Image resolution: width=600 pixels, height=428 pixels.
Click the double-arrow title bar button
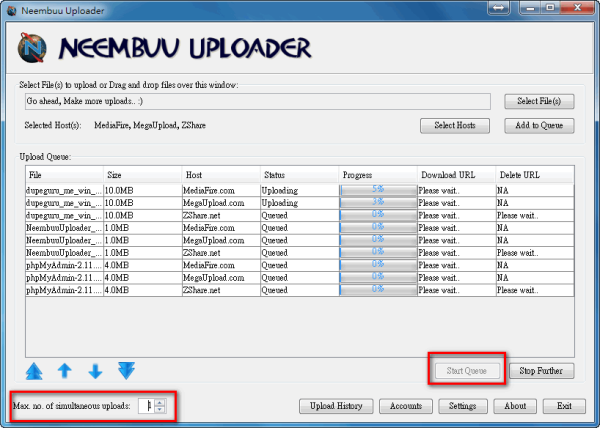[499, 8]
